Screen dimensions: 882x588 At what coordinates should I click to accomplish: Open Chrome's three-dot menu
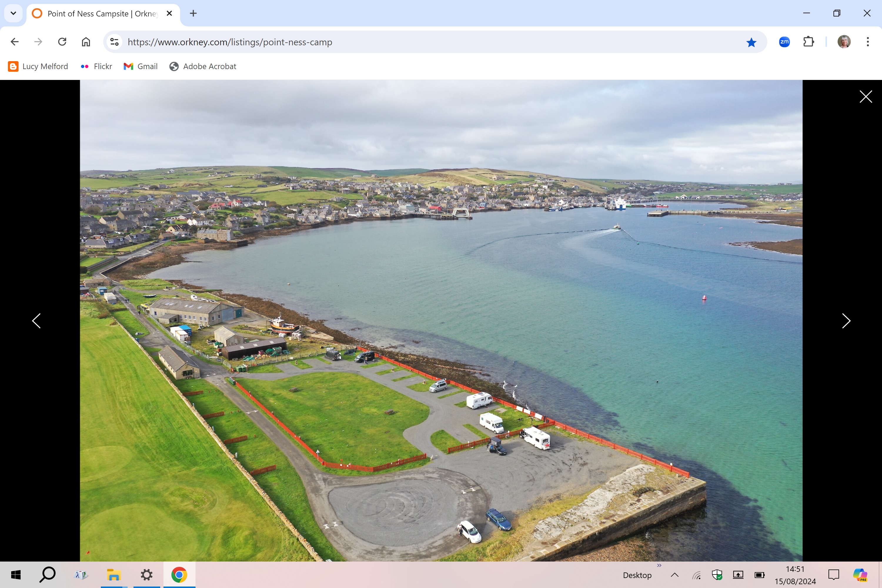(x=868, y=42)
